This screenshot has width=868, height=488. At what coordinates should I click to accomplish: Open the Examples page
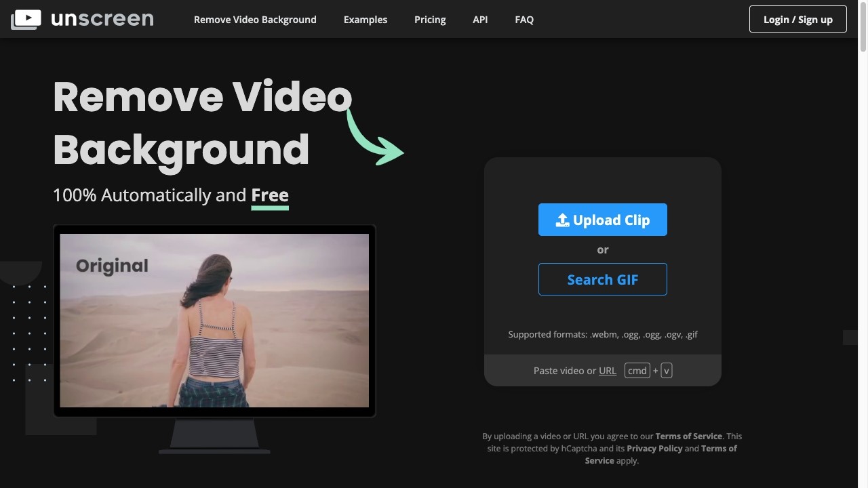tap(366, 20)
